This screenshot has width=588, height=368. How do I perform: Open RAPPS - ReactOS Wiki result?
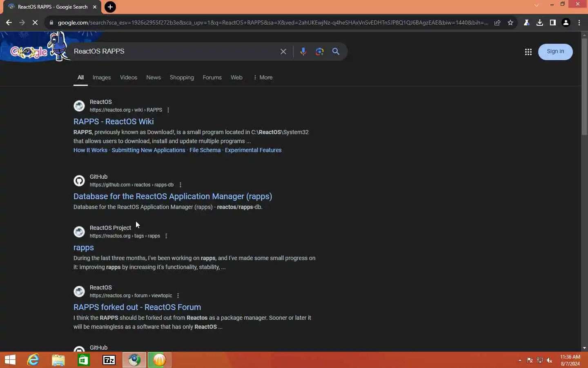[x=114, y=121]
